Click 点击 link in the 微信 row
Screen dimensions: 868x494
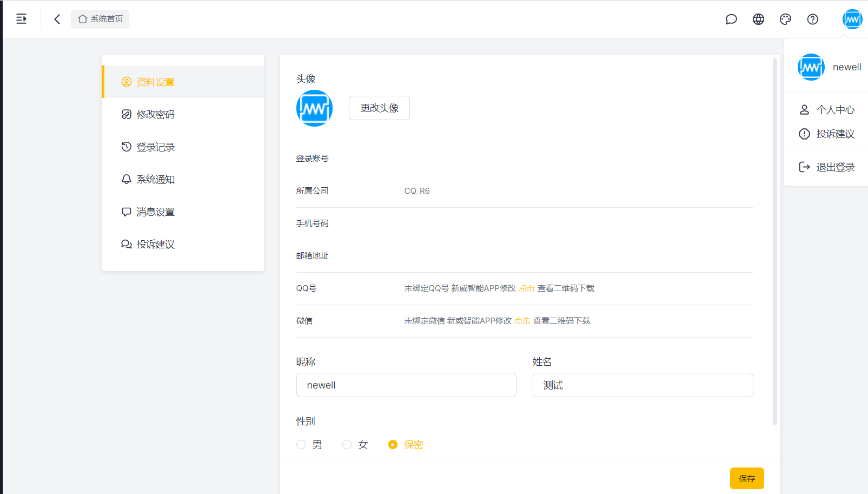click(522, 321)
